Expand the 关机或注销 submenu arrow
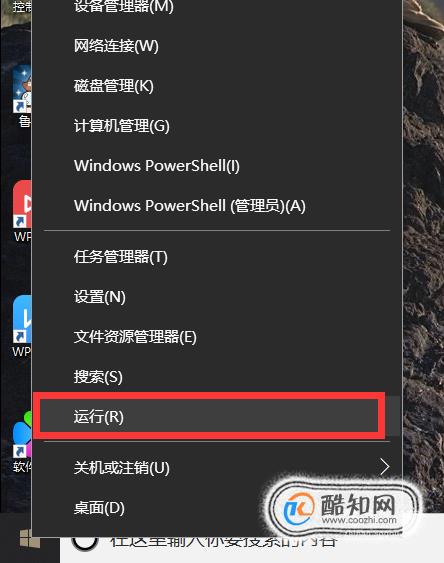 (385, 467)
